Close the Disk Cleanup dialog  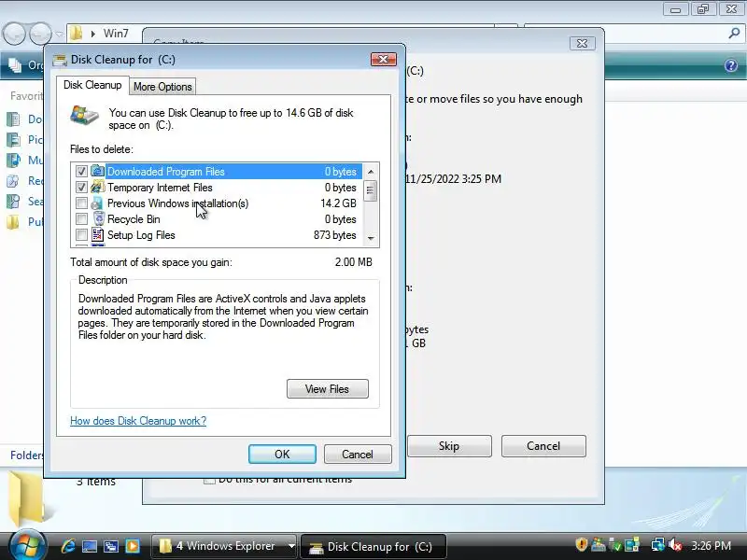[384, 60]
